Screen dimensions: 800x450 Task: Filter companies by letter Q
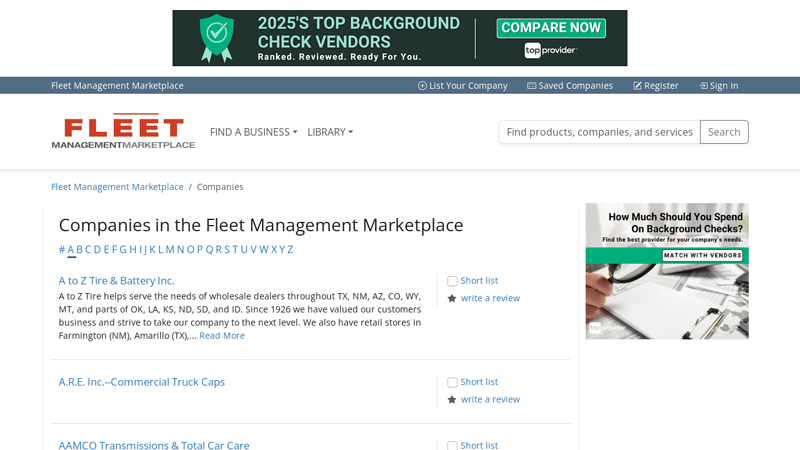209,249
